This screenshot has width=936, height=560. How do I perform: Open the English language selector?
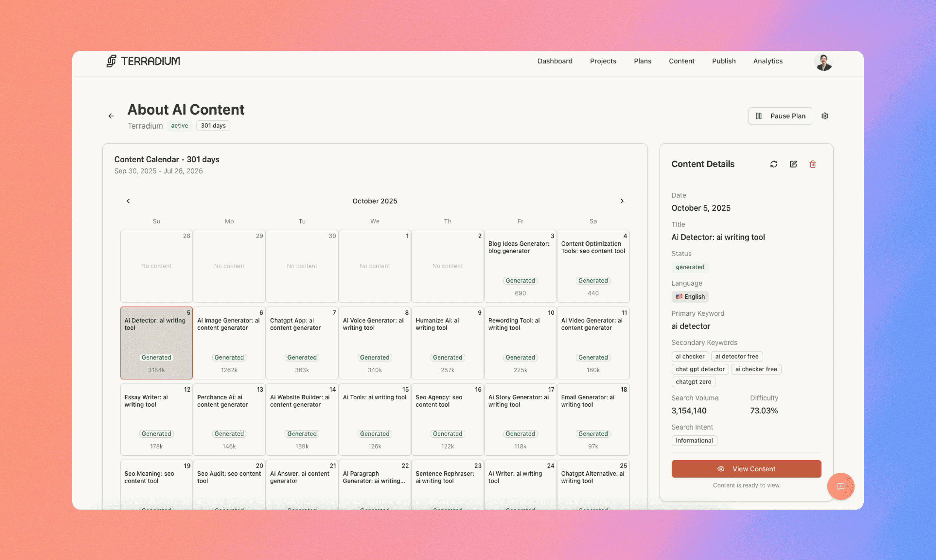690,297
